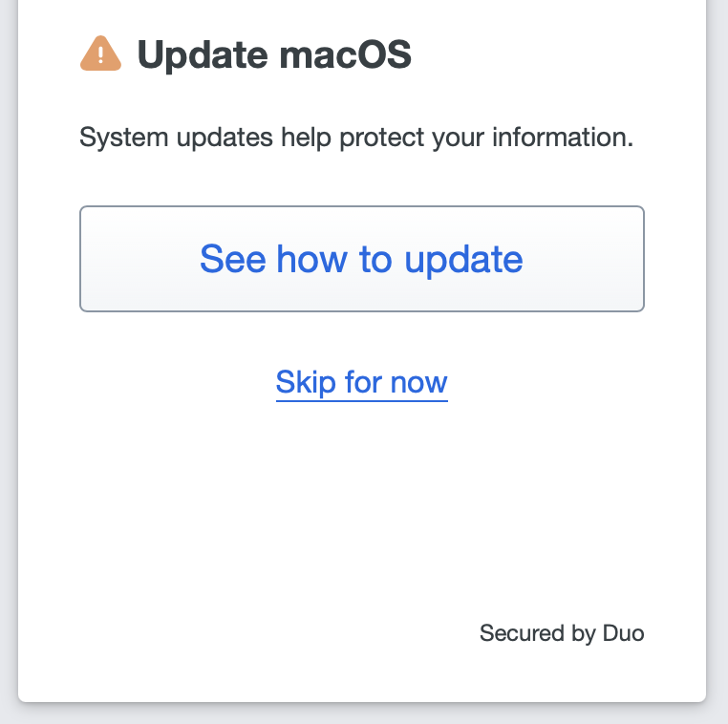The width and height of the screenshot is (728, 724).
Task: Click the Update macOS heading
Action: tap(274, 55)
